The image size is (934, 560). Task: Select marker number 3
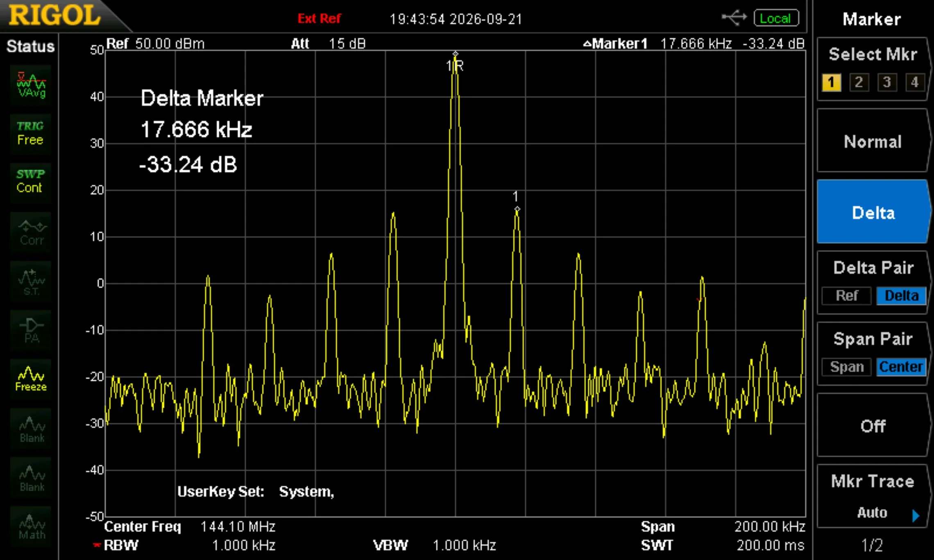[887, 82]
